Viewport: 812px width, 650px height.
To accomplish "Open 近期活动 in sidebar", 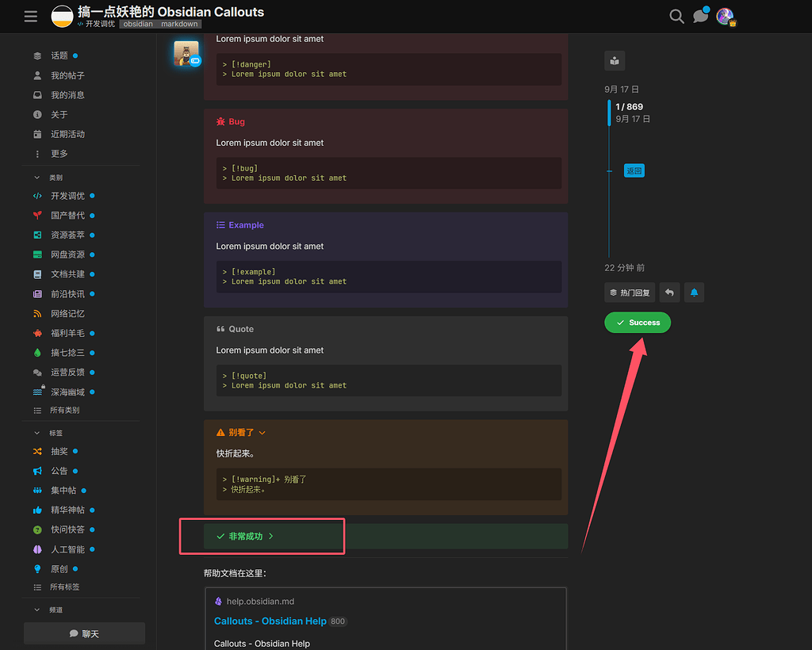I will [67, 135].
